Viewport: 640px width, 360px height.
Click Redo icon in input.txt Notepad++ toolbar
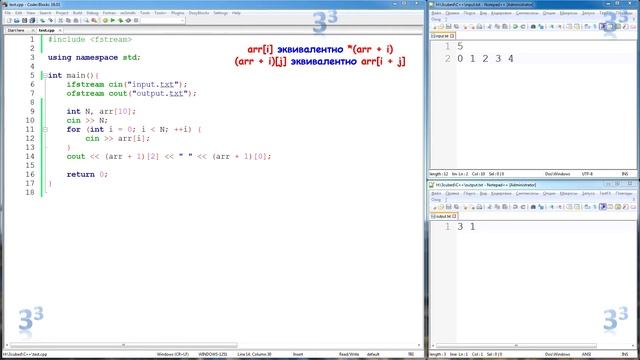[x=523, y=27]
